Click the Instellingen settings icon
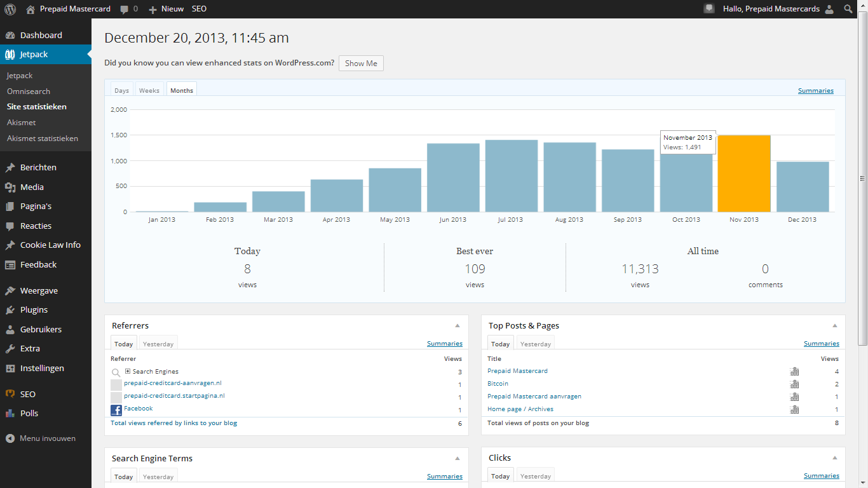868x488 pixels. [10, 369]
